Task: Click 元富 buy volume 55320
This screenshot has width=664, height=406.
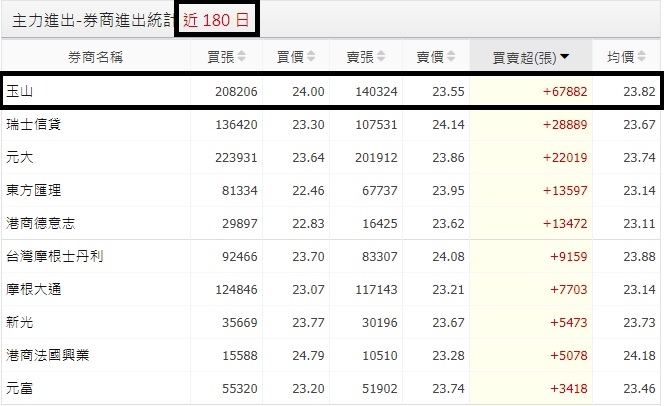Action: [x=240, y=389]
